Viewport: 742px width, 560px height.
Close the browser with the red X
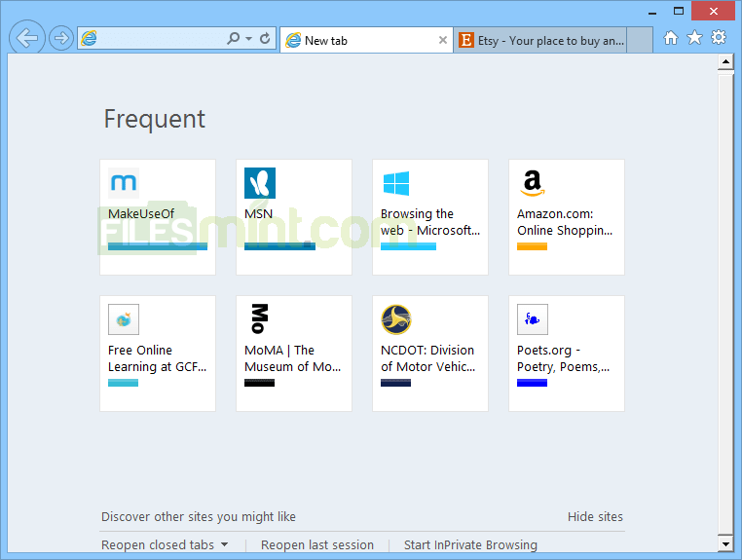pyautogui.click(x=714, y=11)
